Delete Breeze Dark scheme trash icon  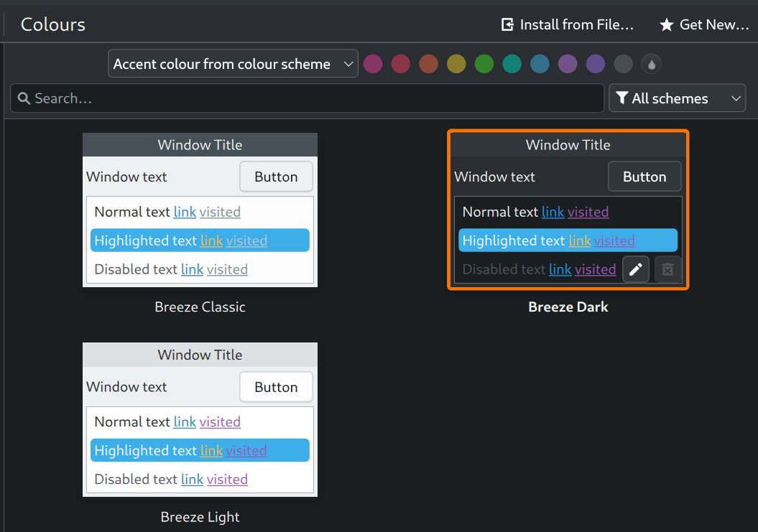click(x=667, y=269)
